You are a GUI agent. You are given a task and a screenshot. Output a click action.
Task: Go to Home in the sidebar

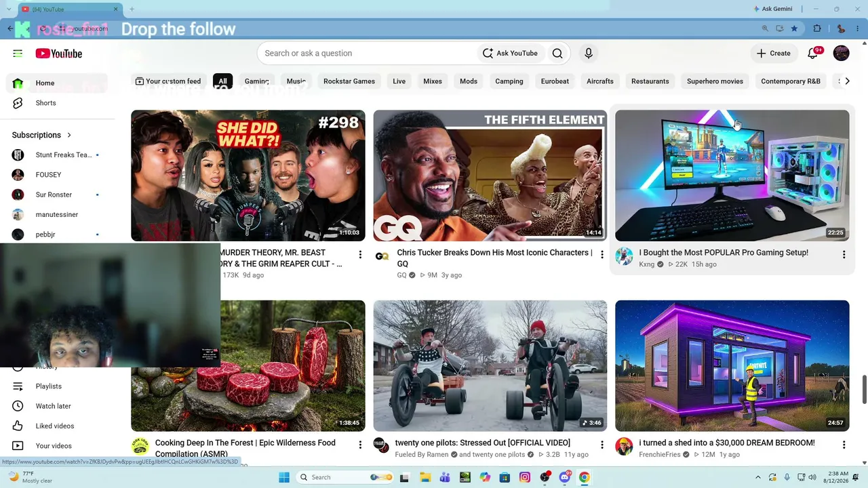point(57,83)
